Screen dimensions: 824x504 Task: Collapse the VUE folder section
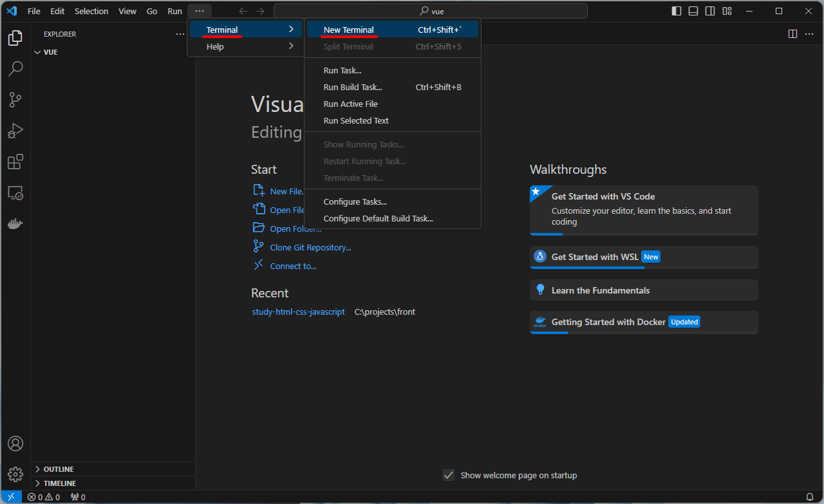(x=113, y=52)
